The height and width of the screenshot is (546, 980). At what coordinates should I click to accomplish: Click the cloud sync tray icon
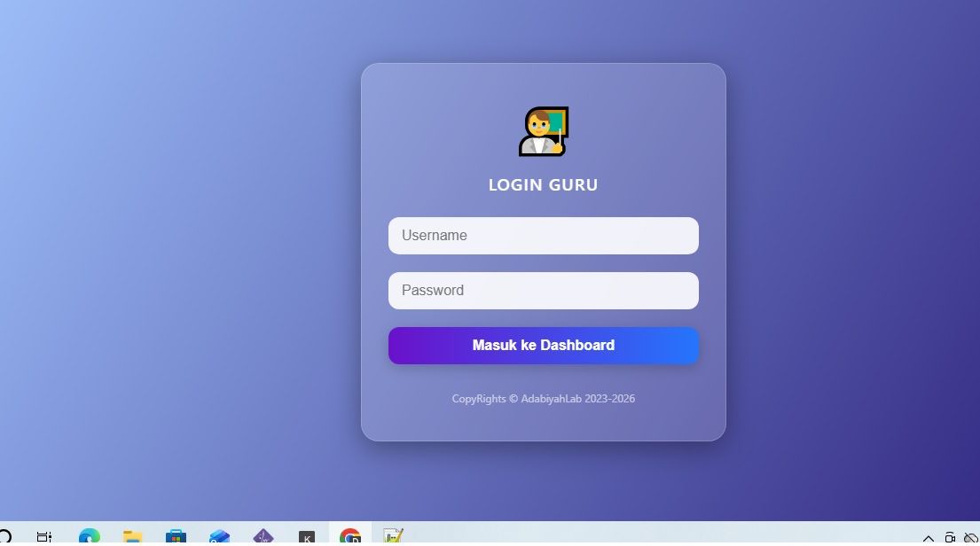point(970,537)
